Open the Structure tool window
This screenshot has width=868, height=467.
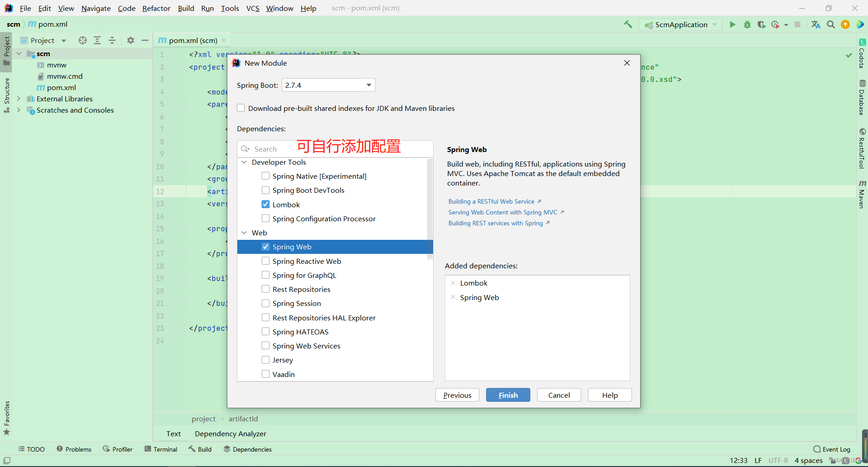6,95
